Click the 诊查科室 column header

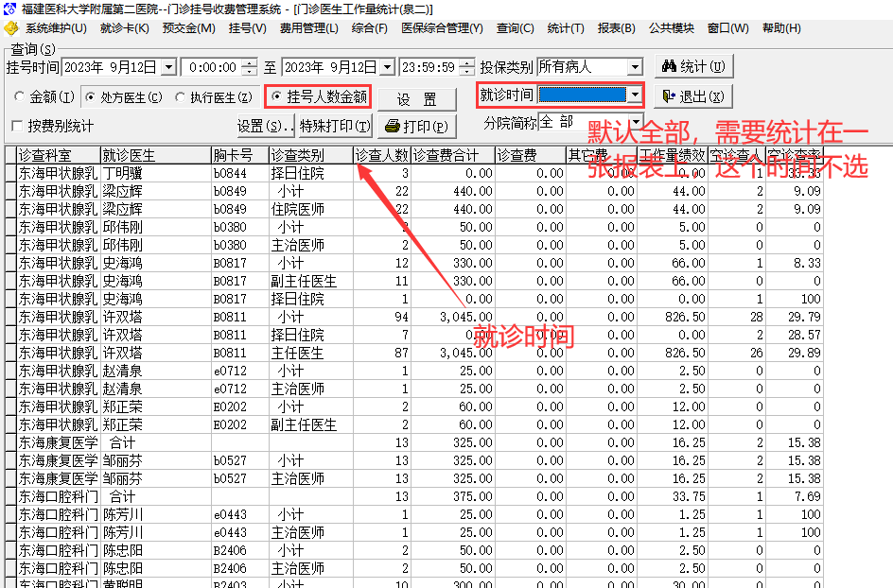58,155
